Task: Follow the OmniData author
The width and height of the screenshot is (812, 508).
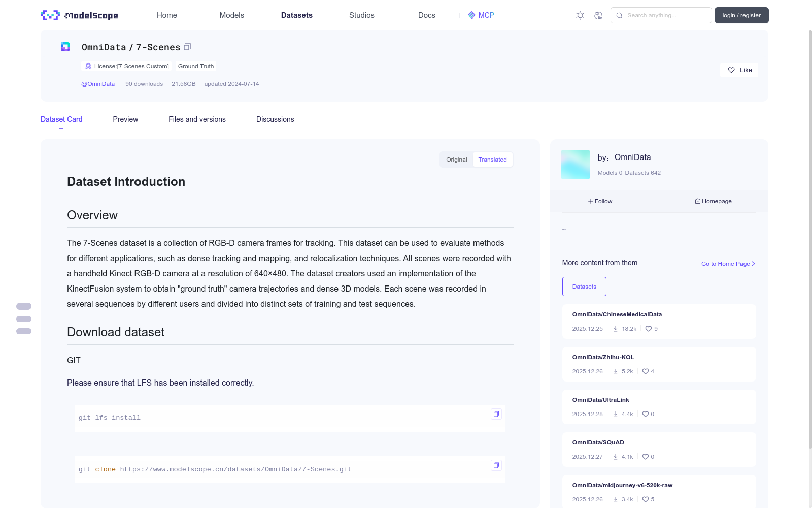Action: [x=600, y=201]
